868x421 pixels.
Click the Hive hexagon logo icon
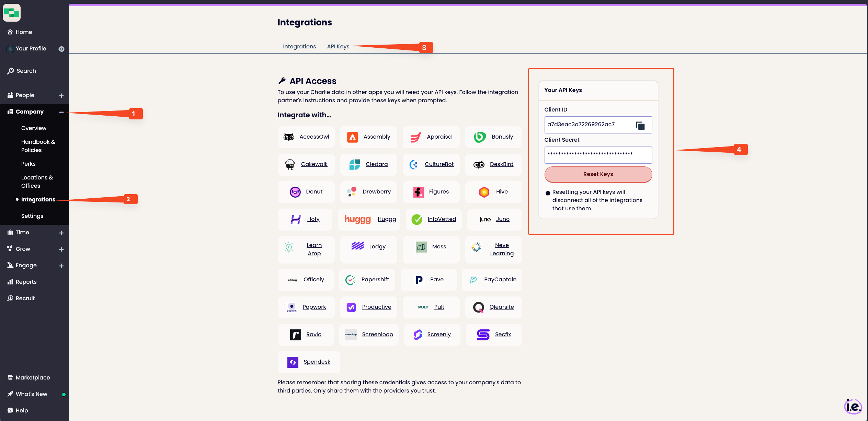pyautogui.click(x=484, y=192)
